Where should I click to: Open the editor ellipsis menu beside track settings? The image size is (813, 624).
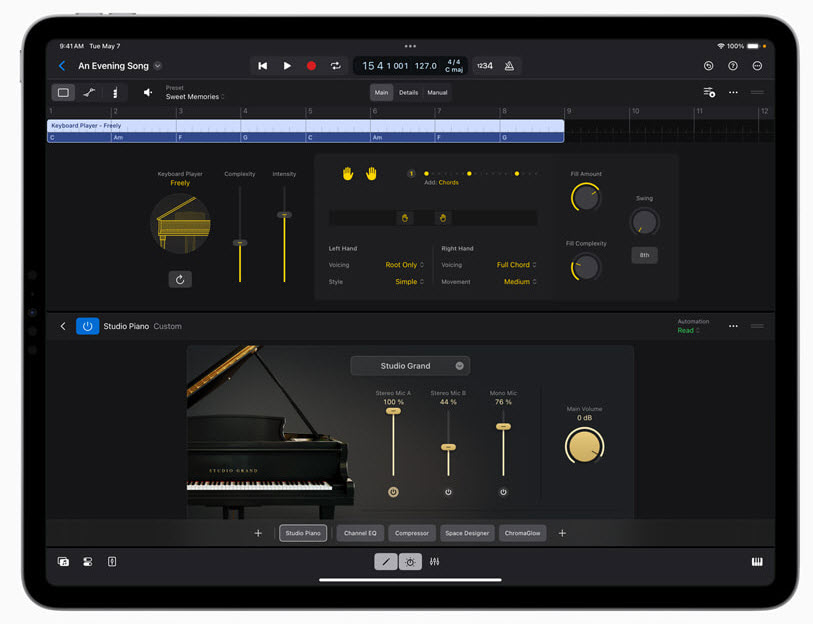tap(733, 92)
